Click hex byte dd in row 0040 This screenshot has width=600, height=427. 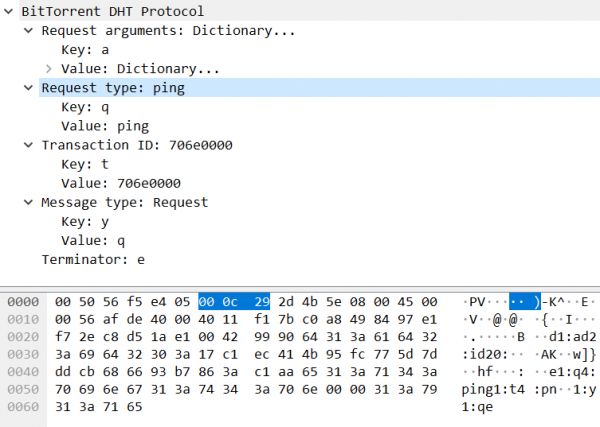pos(63,372)
